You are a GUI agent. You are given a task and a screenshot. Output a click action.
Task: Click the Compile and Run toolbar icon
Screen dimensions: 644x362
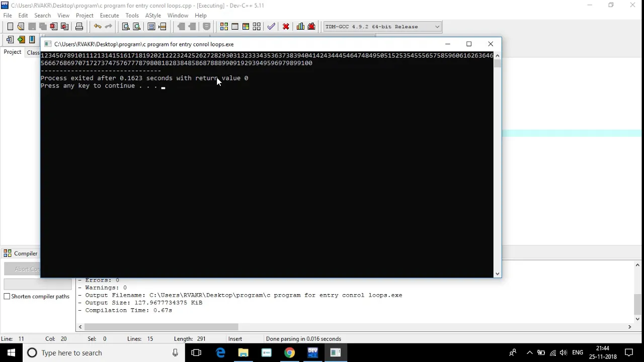[x=246, y=27]
